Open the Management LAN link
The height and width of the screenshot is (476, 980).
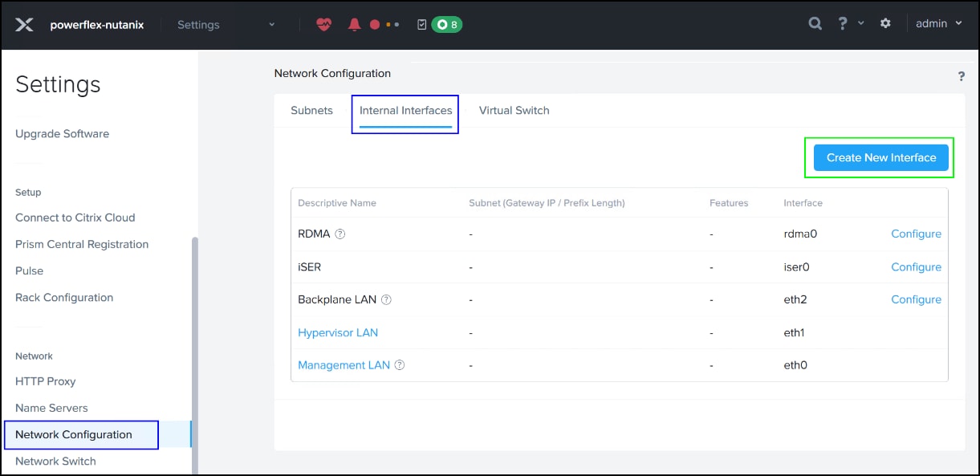coord(344,365)
